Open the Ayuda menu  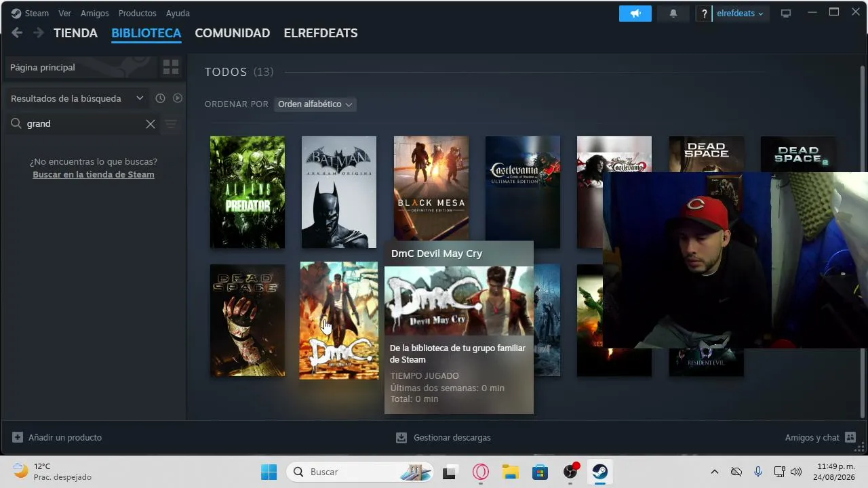pos(178,14)
